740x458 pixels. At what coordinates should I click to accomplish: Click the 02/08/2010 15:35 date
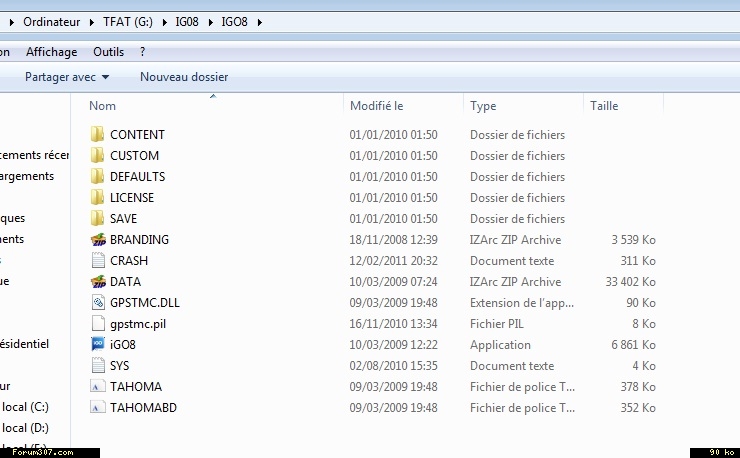(x=394, y=365)
